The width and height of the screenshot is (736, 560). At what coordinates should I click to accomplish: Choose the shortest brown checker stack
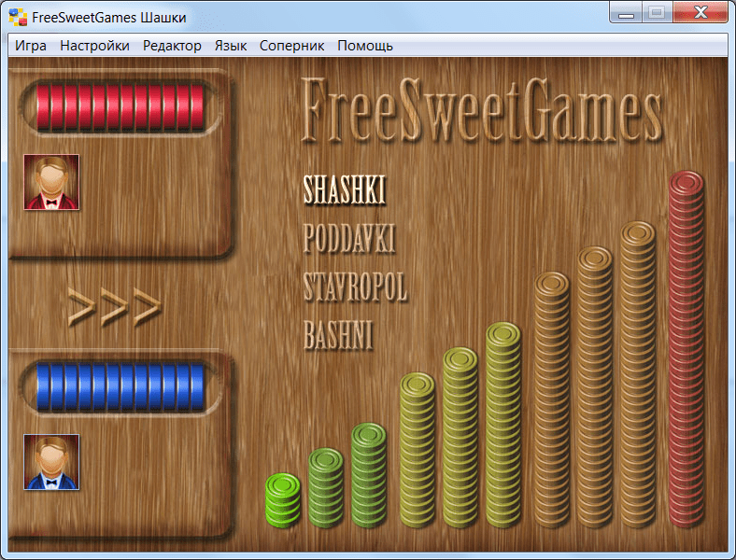coord(551,399)
